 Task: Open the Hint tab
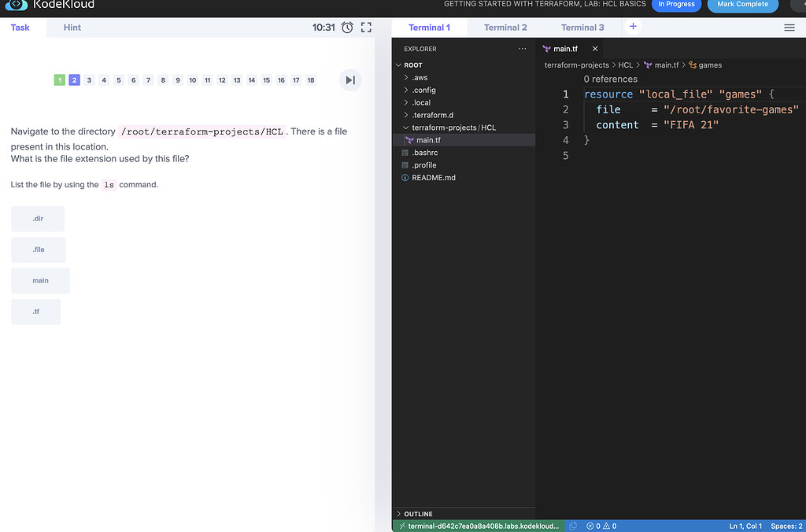tap(72, 27)
